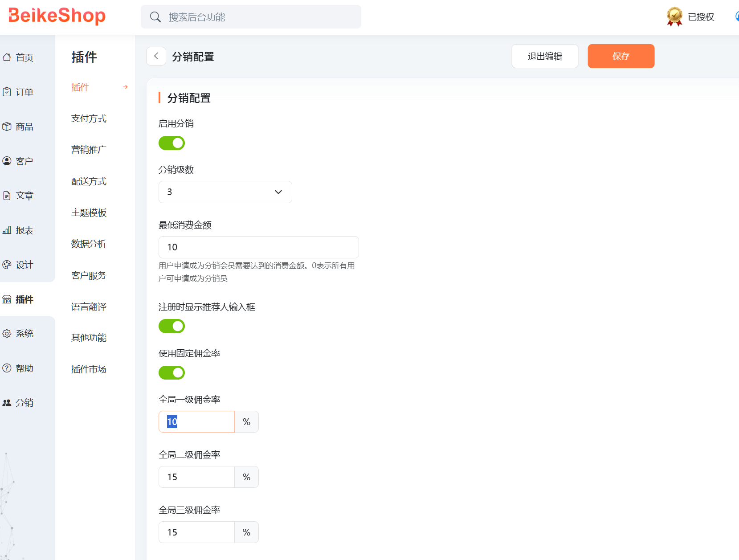Focus the 搜索后台功能 search field
This screenshot has width=739, height=560.
pos(251,17)
